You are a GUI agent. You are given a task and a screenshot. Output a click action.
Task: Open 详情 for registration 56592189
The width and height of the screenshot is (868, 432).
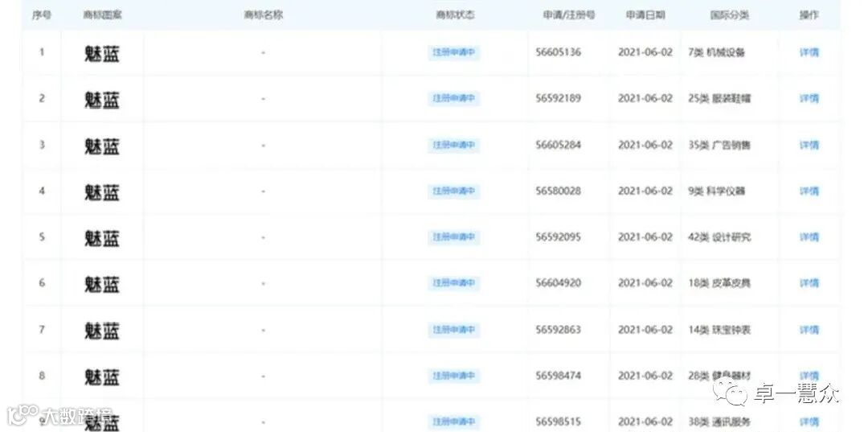click(x=809, y=99)
